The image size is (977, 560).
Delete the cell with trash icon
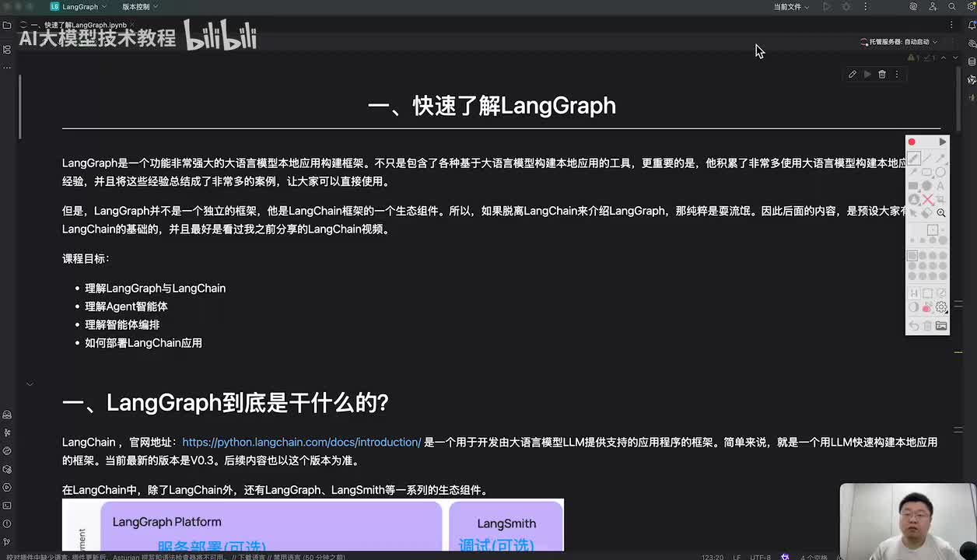[882, 75]
